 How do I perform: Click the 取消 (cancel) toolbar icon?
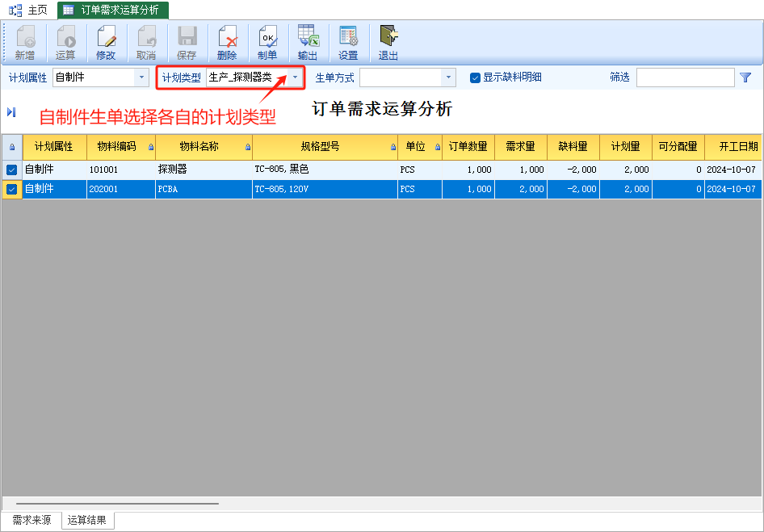coord(146,43)
